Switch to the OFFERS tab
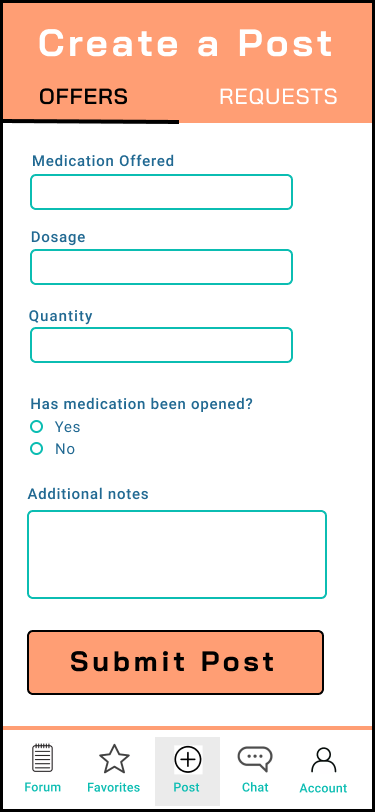The height and width of the screenshot is (812, 375). pos(83,97)
